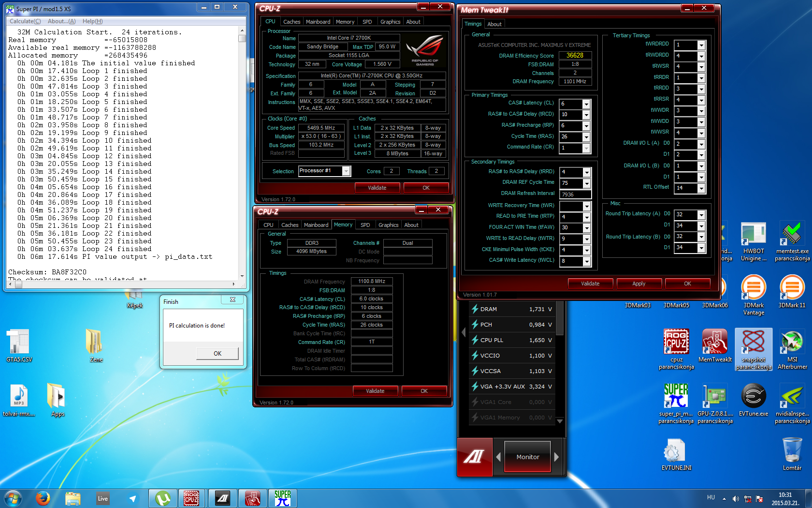Open the cpuz shortcut icon on desktop
The width and height of the screenshot is (812, 508).
click(x=676, y=349)
